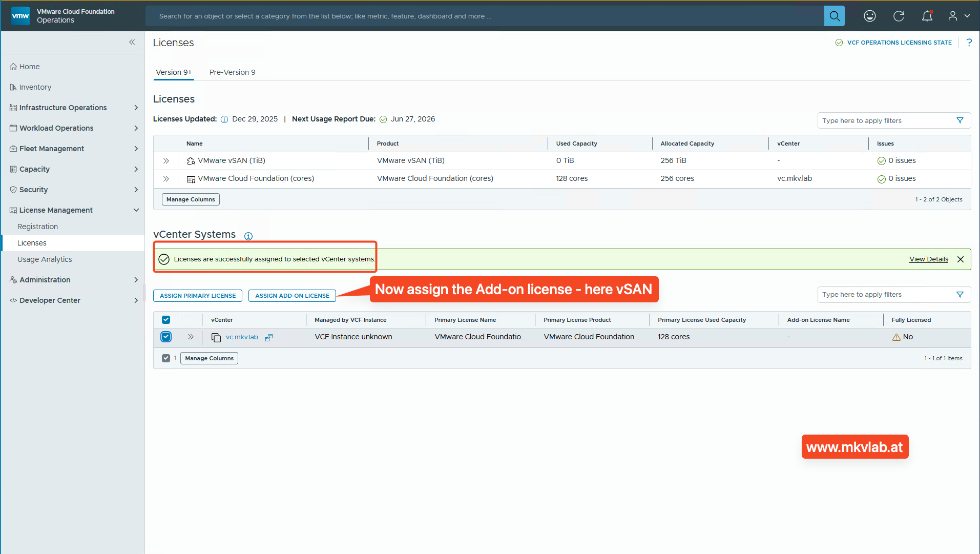
Task: Open vc.mkv.lab in a new window icon
Action: [269, 337]
